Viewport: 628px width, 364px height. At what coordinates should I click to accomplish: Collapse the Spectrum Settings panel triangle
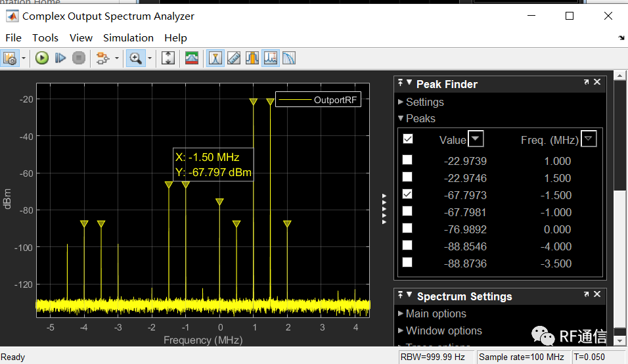click(409, 295)
